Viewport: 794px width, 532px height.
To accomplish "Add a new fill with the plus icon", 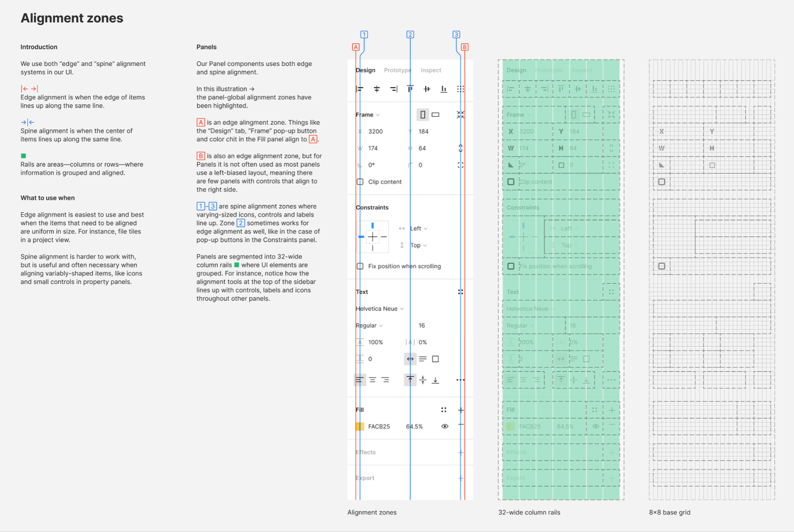I will (460, 410).
